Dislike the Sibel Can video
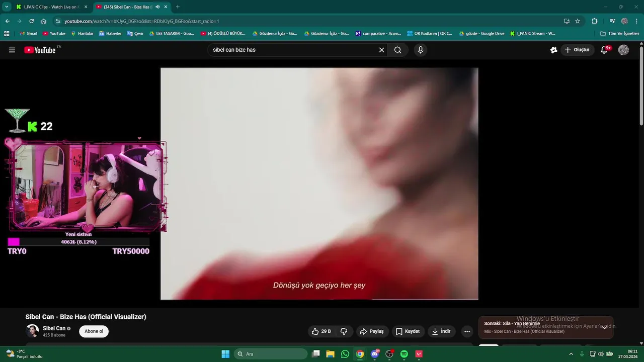Viewport: 644px width, 362px height. (344, 331)
